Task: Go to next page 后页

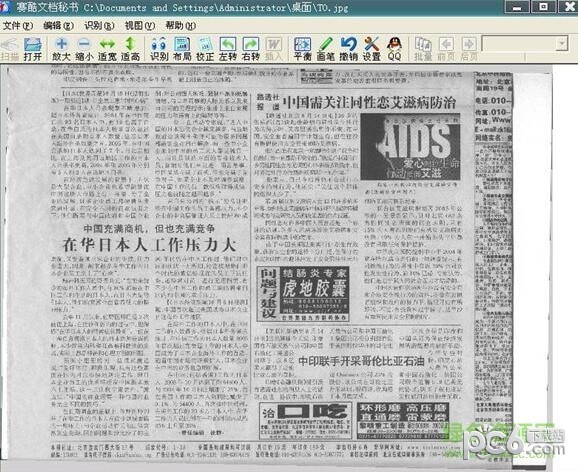Action: [469, 49]
